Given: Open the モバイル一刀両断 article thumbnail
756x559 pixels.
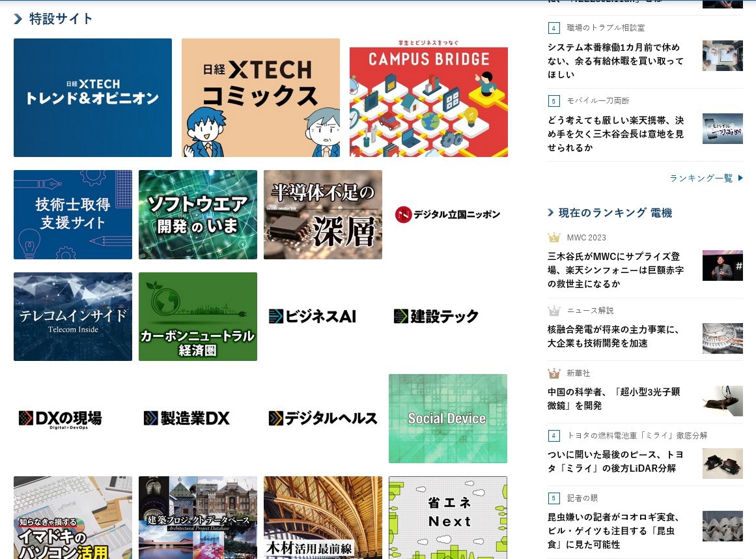Looking at the screenshot, I should [x=722, y=129].
